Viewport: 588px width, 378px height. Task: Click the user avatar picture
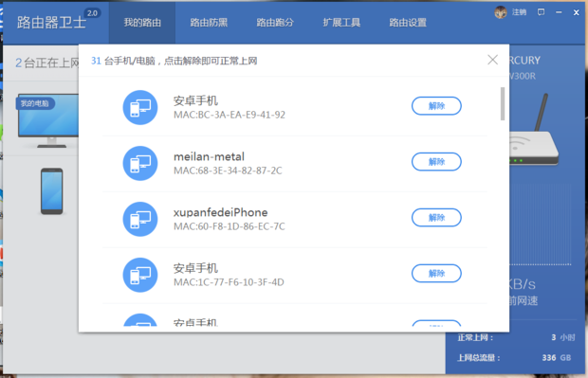[501, 12]
